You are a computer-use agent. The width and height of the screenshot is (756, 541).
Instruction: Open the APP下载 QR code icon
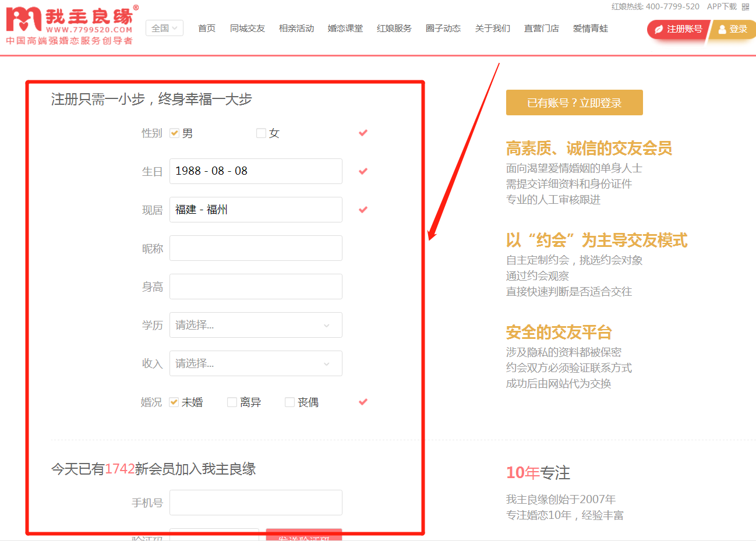pos(746,7)
